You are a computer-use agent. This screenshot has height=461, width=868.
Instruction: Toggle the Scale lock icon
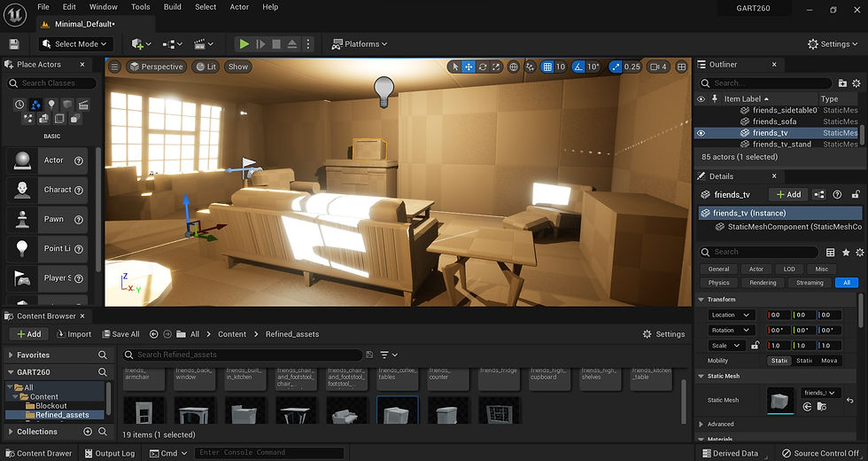pos(756,346)
